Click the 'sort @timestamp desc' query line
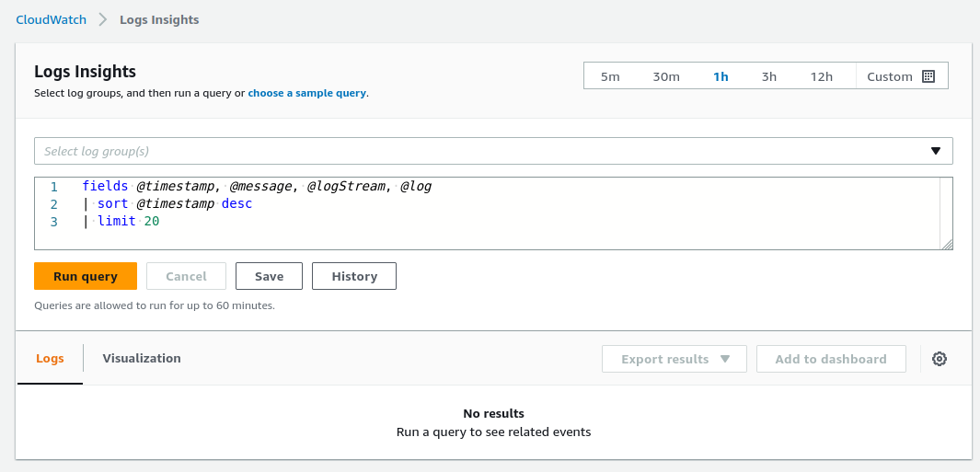 point(167,204)
